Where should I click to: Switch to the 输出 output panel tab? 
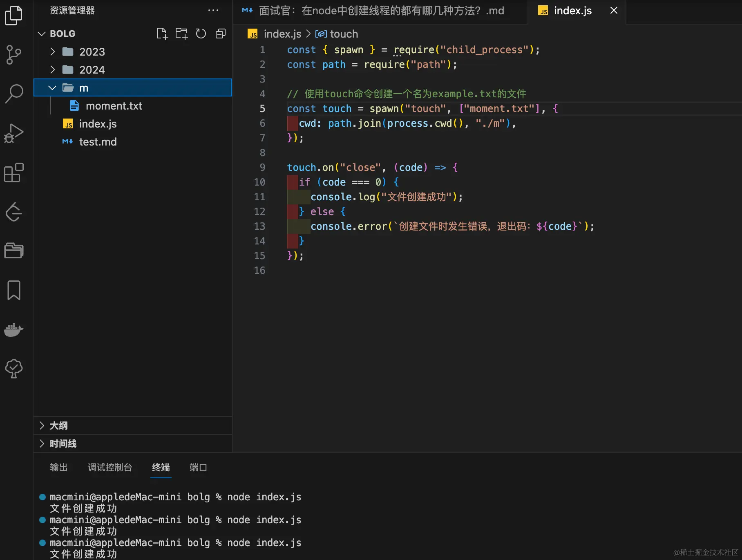pos(59,467)
